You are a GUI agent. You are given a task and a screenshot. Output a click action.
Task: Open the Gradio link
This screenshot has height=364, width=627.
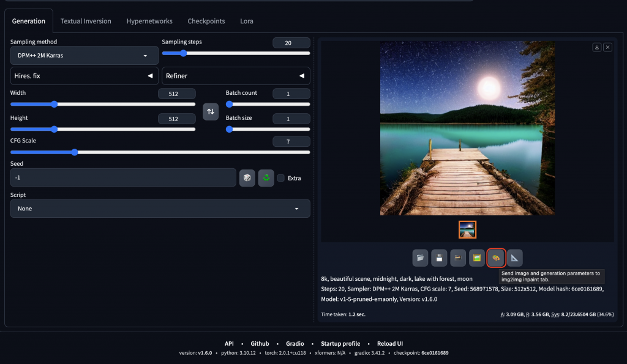(x=295, y=344)
